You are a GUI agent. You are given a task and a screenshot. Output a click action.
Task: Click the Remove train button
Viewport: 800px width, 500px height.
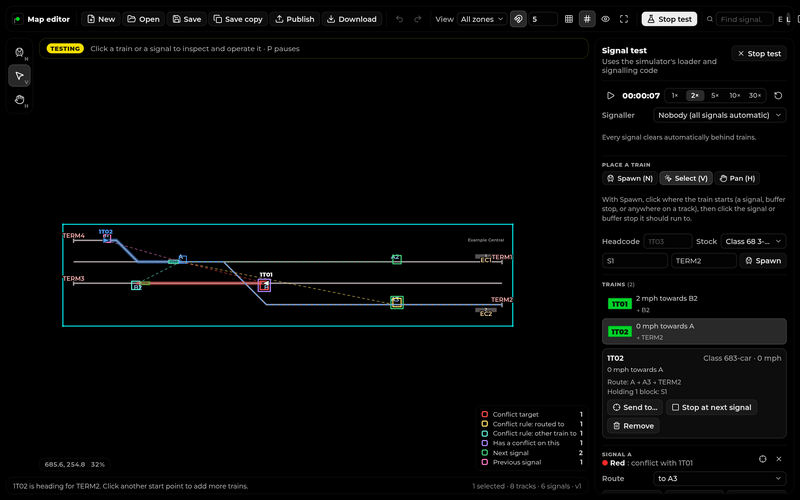pos(633,426)
